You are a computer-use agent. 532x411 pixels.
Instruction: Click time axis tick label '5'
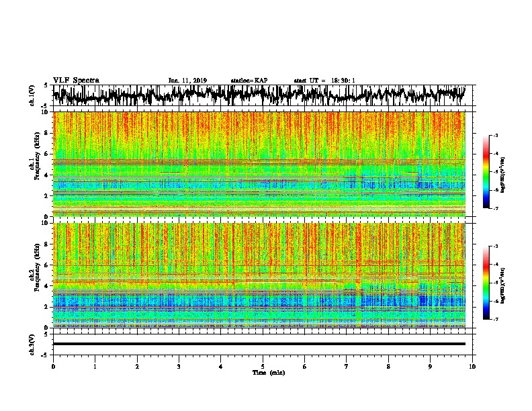pyautogui.click(x=263, y=367)
